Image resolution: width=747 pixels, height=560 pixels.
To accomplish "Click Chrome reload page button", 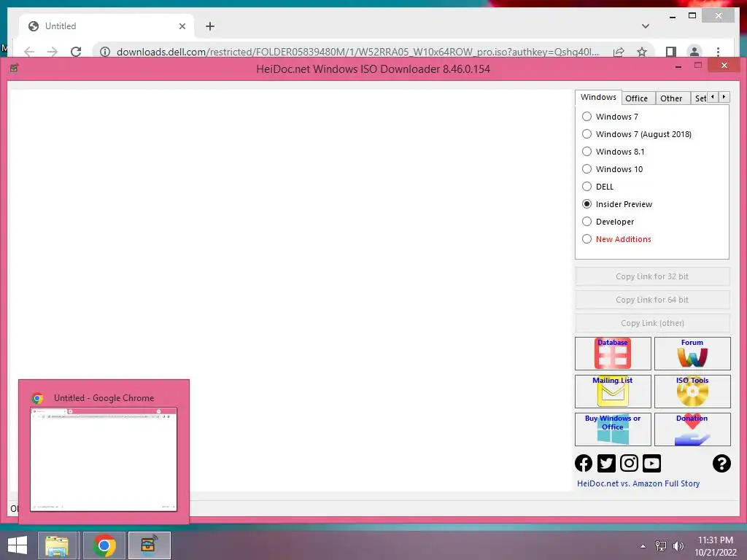I will click(x=76, y=52).
